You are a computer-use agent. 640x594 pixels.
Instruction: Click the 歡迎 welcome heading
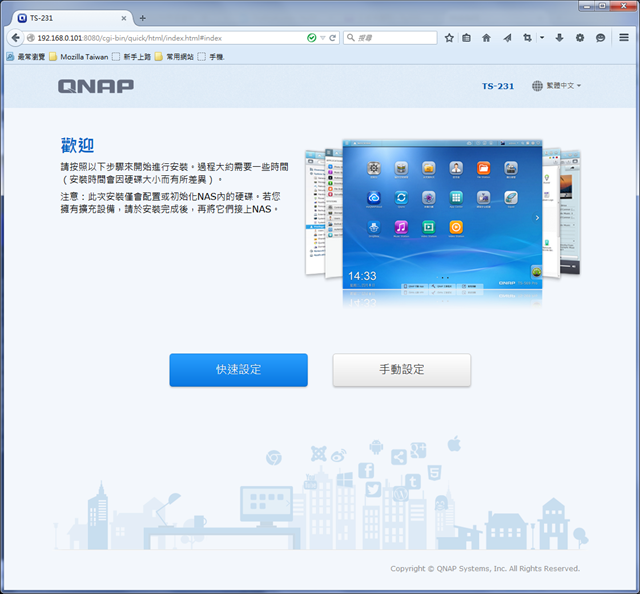pyautogui.click(x=78, y=146)
